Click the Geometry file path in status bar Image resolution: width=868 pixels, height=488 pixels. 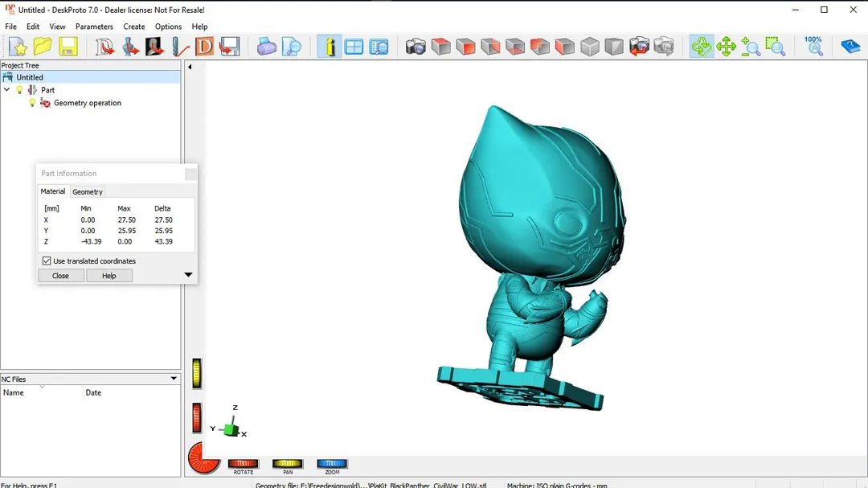(371, 486)
